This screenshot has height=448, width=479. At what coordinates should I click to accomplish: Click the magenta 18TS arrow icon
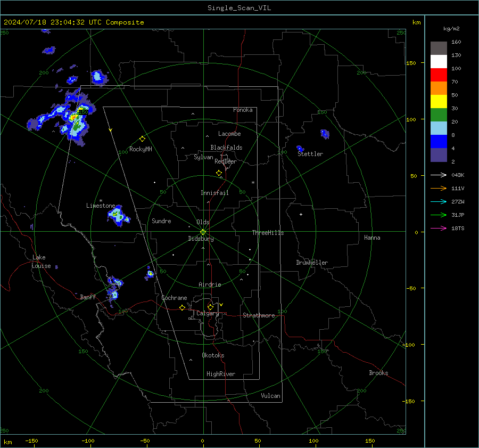point(439,228)
